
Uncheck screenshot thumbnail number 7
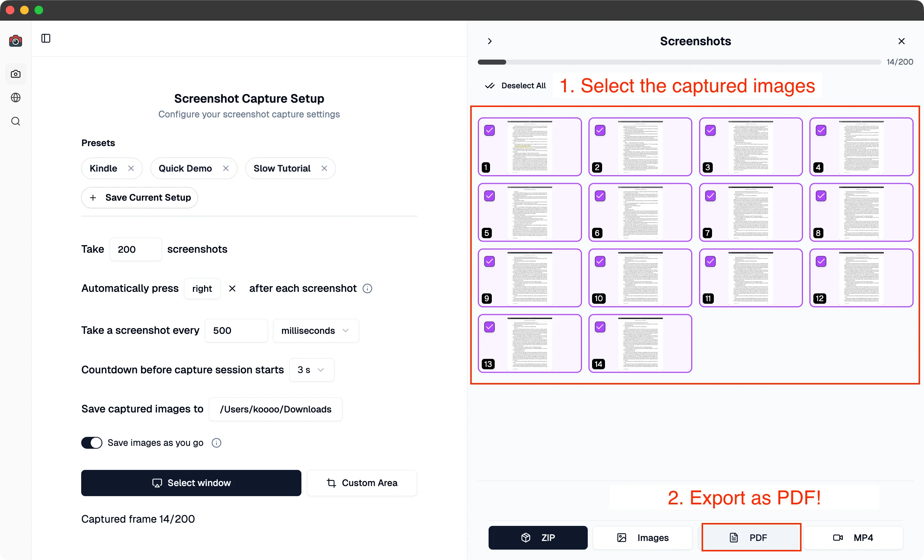tap(710, 196)
